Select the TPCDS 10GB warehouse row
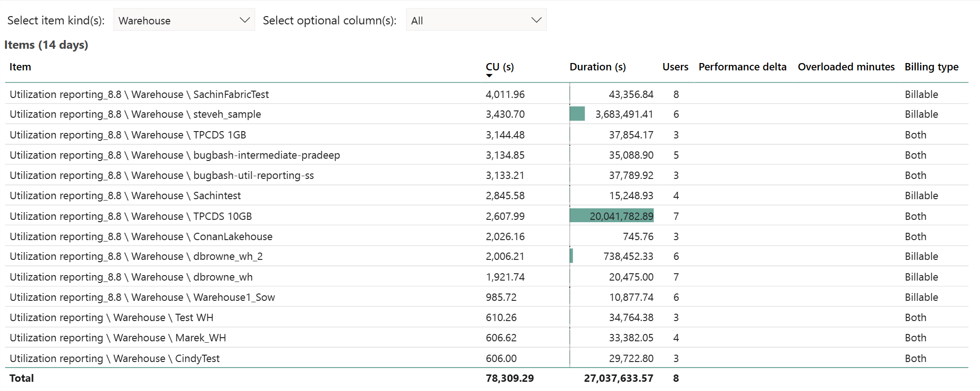Viewport: 980px width, 391px height. click(x=487, y=216)
